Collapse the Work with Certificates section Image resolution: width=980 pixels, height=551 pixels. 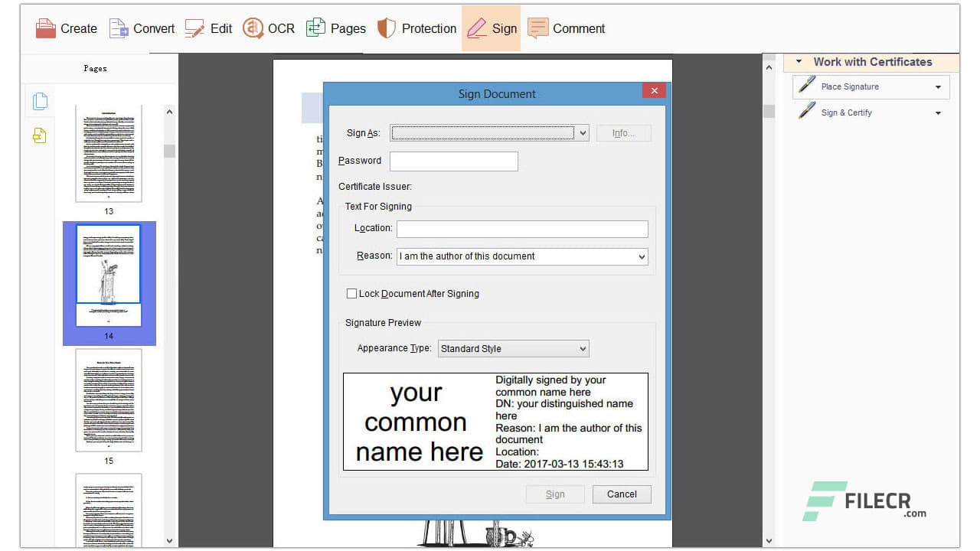tap(800, 62)
